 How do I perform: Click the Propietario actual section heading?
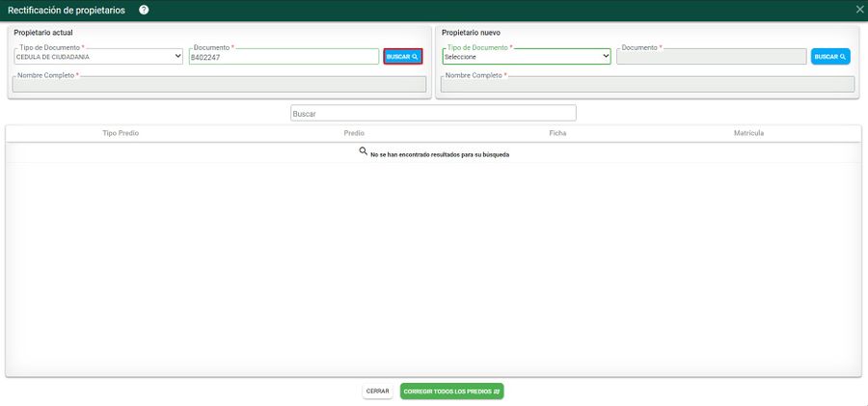tap(42, 33)
